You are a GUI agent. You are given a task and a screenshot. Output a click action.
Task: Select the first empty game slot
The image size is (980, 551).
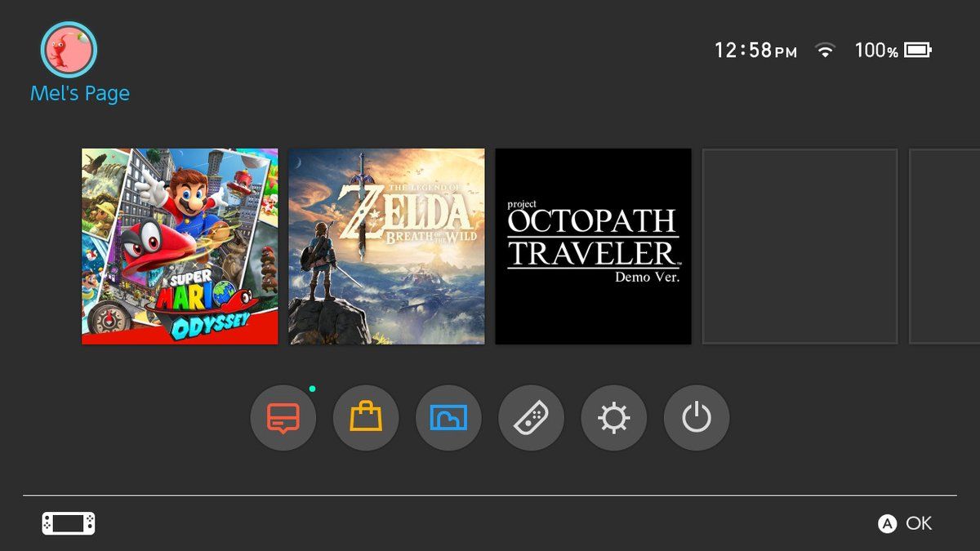(800, 247)
